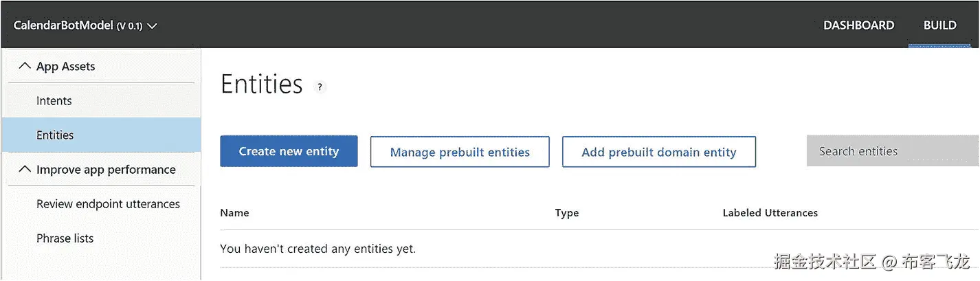Screen dimensions: 980x281
Task: Click the Labeled Utterances column header
Action: click(770, 213)
